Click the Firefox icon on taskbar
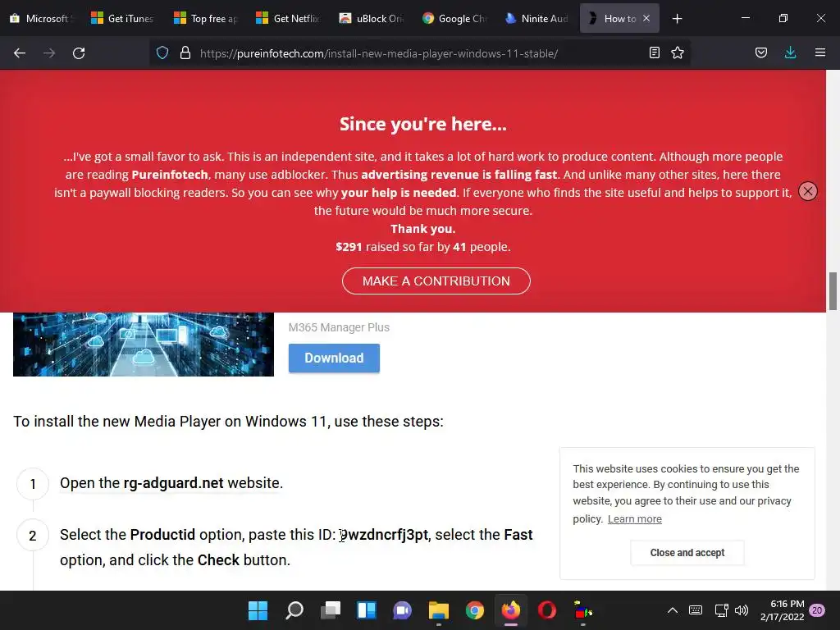 pyautogui.click(x=510, y=610)
